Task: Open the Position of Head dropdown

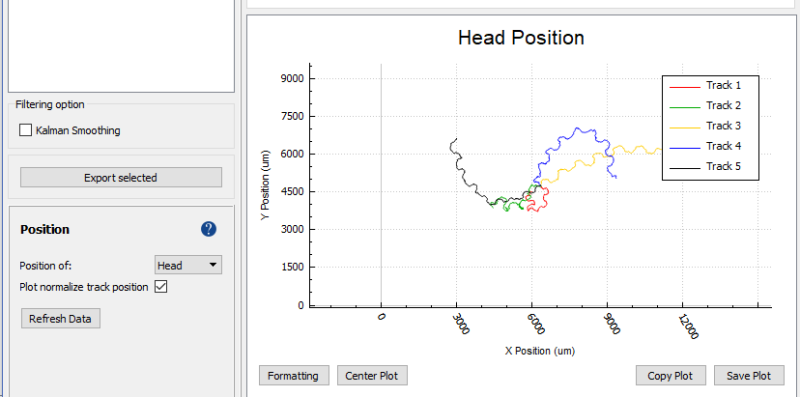Action: click(x=188, y=265)
